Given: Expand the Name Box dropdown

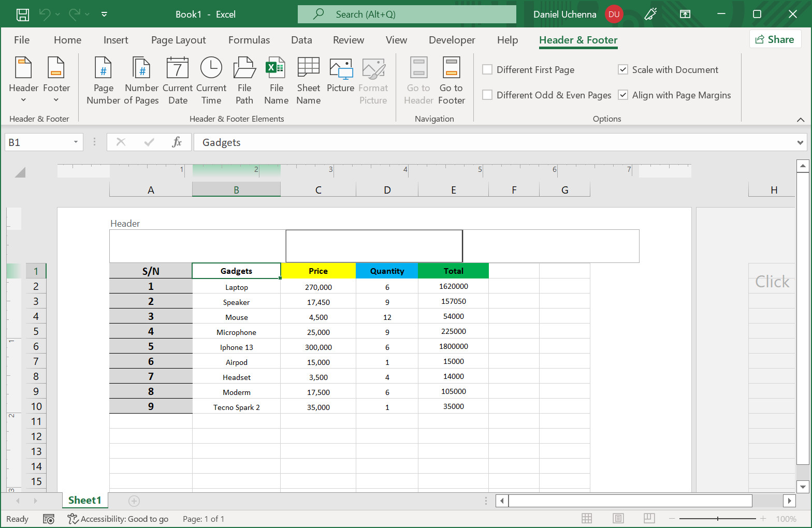Looking at the screenshot, I should pos(76,142).
